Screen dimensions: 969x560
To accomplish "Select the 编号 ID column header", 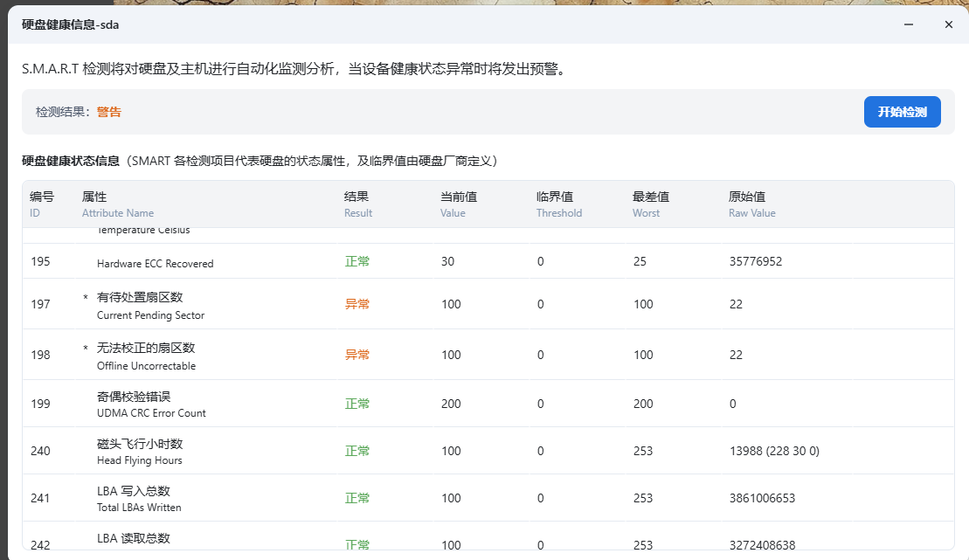I will tap(42, 204).
